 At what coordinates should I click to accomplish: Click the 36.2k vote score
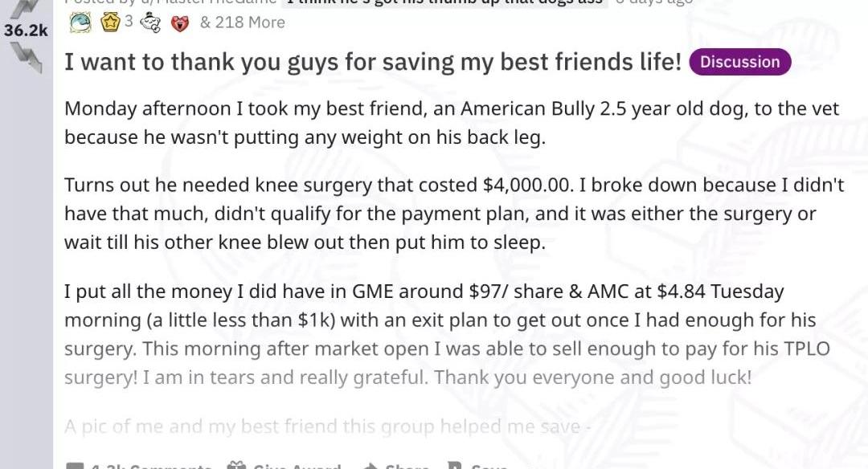click(x=26, y=31)
